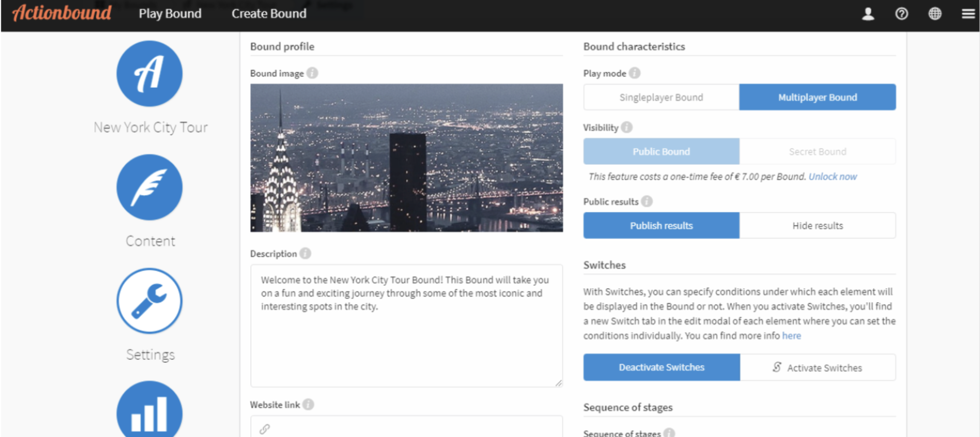Click the Description resize handle
This screenshot has height=437, width=980.
coord(559,383)
